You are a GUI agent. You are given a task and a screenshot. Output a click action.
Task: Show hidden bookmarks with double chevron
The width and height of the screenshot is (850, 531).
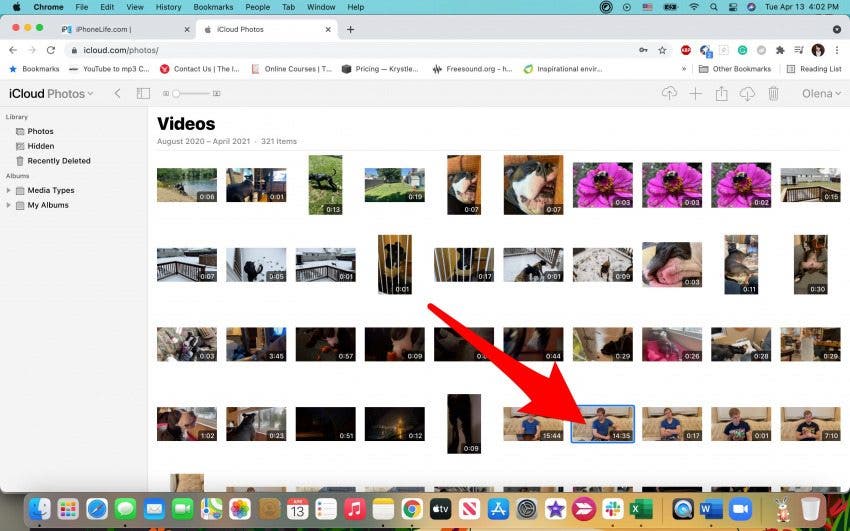pos(684,69)
